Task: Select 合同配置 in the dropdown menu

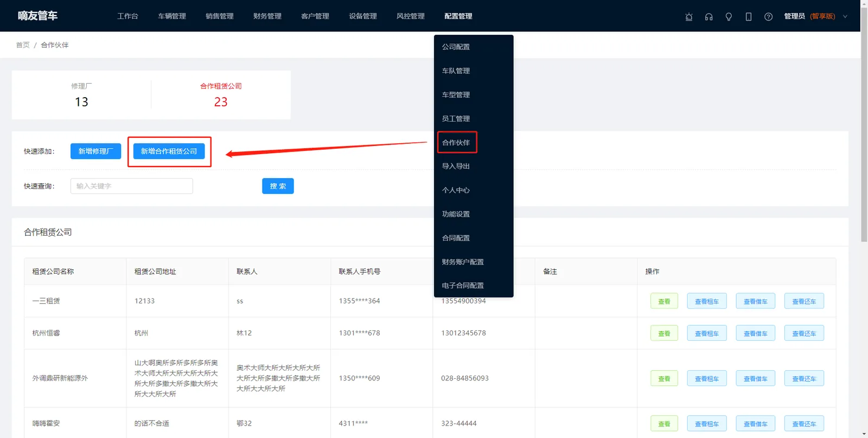Action: coord(474,238)
